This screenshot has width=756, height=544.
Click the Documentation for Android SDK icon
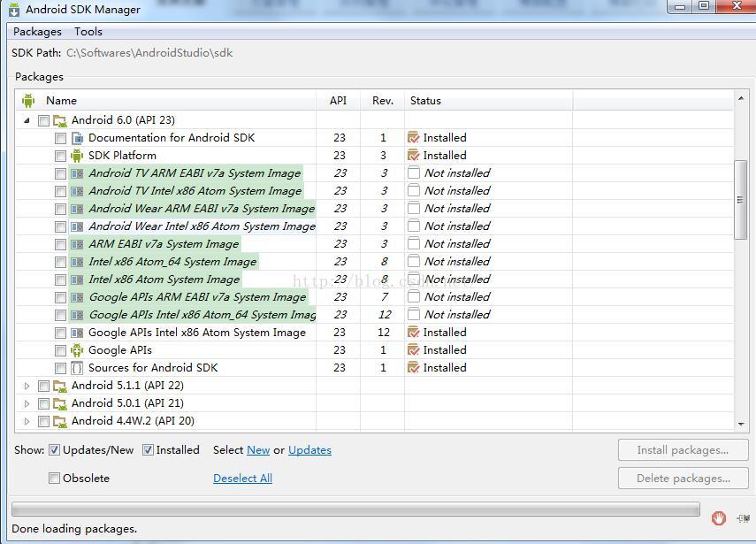(x=77, y=138)
